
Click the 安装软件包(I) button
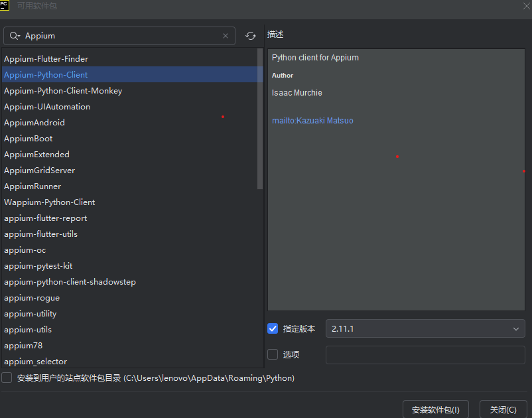[x=435, y=409]
